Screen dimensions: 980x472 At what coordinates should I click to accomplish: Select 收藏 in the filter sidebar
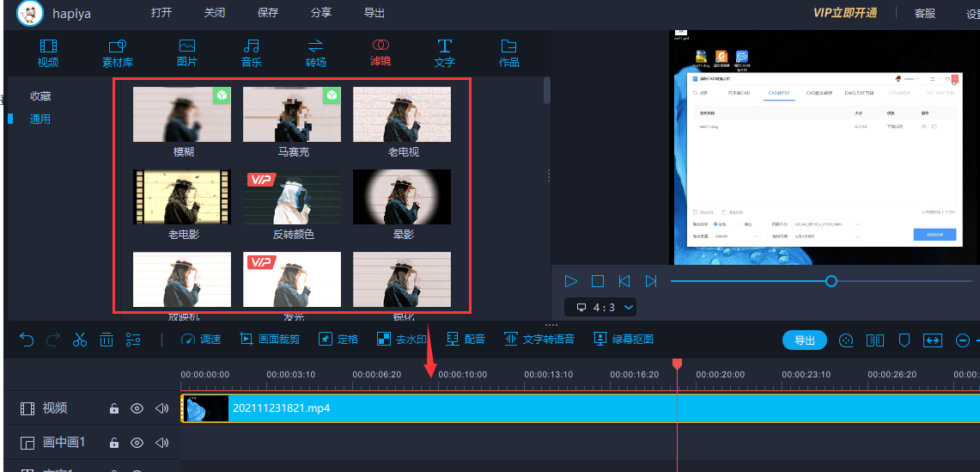40,96
